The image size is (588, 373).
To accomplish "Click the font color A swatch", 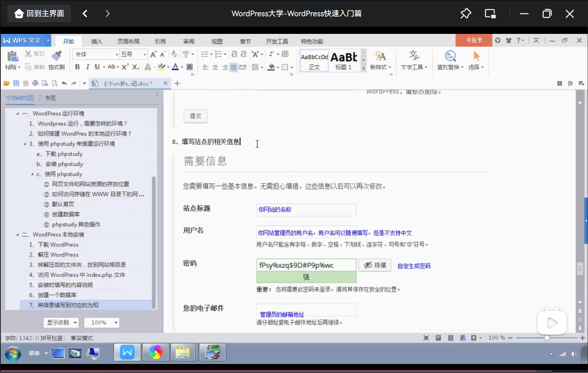I will pyautogui.click(x=175, y=67).
